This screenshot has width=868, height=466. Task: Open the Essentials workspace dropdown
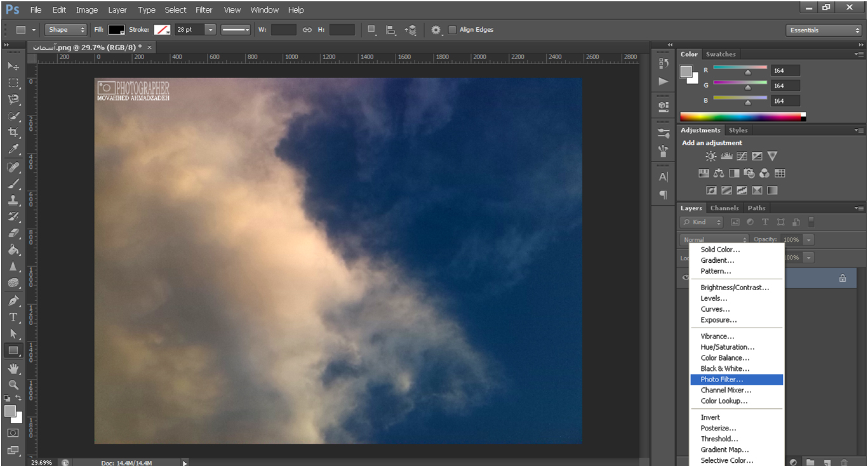pyautogui.click(x=824, y=30)
